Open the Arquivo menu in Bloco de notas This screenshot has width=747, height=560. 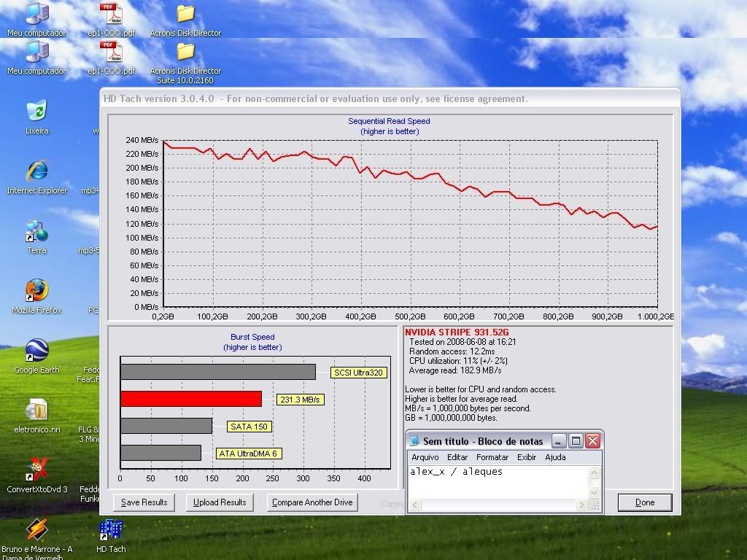(425, 457)
